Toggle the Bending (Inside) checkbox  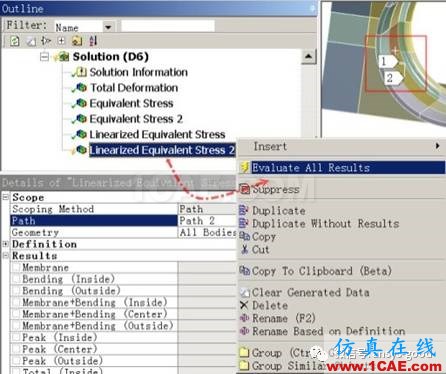coord(16,279)
